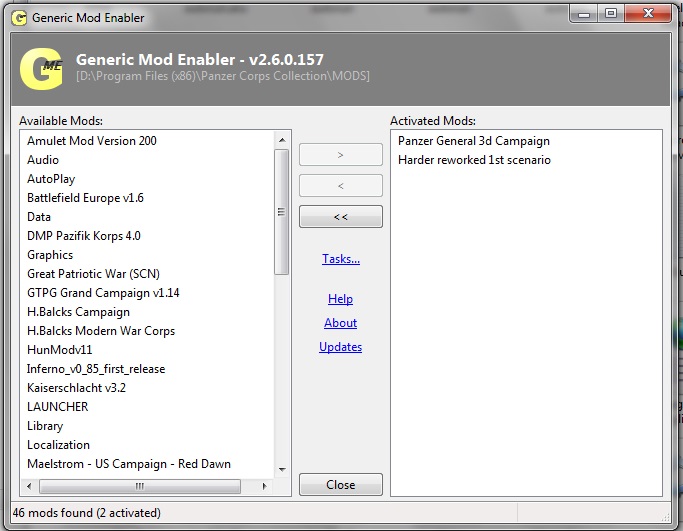Select HunModv11 mod
Viewport: 683px width, 531px height.
point(60,350)
